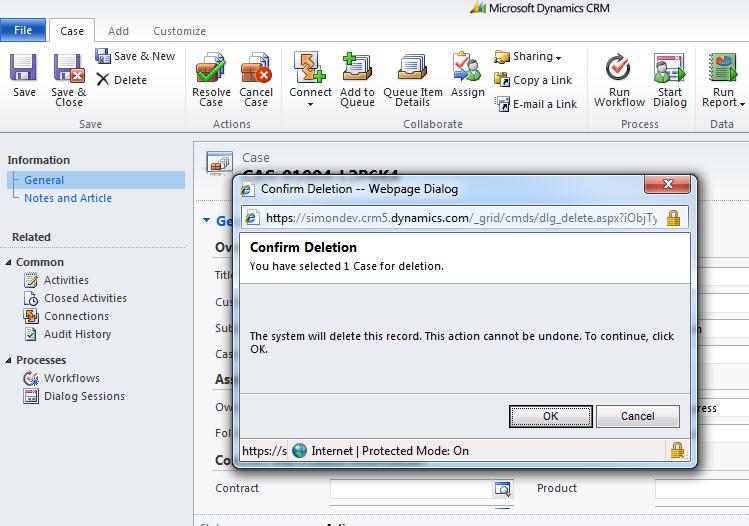This screenshot has width=749, height=526.
Task: Open the Run Report dropdown arrow
Action: pos(742,104)
